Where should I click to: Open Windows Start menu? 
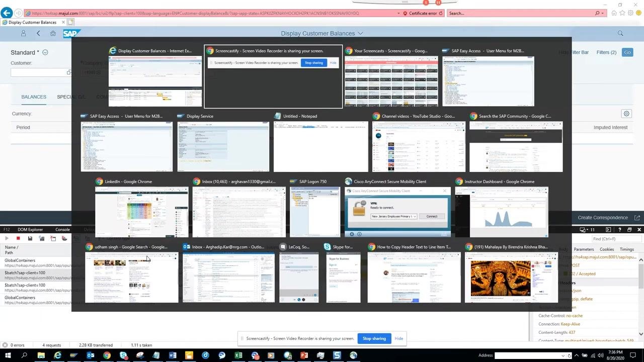pos(8,355)
